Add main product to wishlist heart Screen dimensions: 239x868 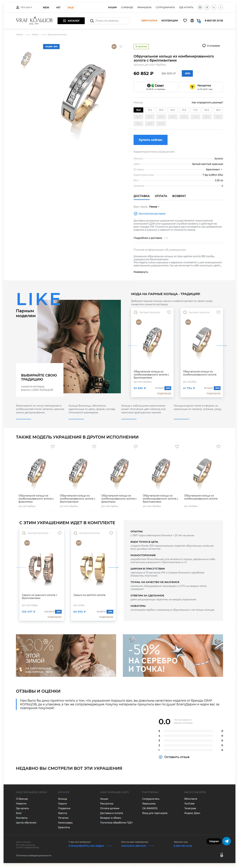click(x=121, y=47)
